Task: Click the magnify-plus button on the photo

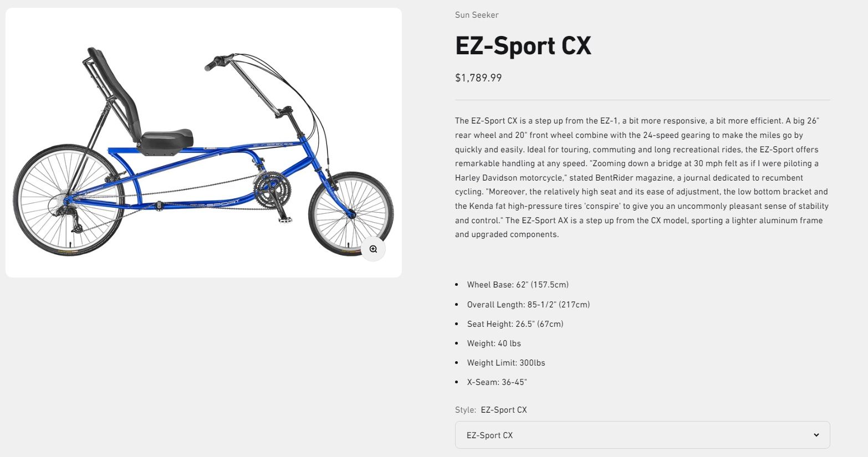Action: 372,249
